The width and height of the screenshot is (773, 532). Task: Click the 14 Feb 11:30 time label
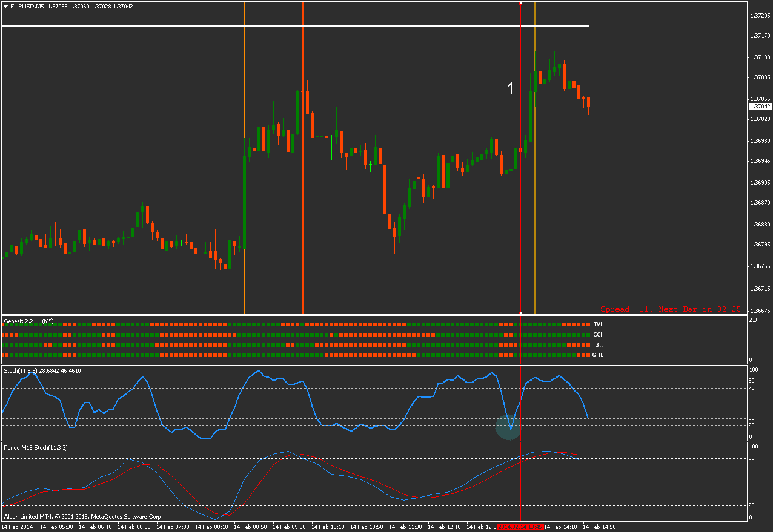405,527
